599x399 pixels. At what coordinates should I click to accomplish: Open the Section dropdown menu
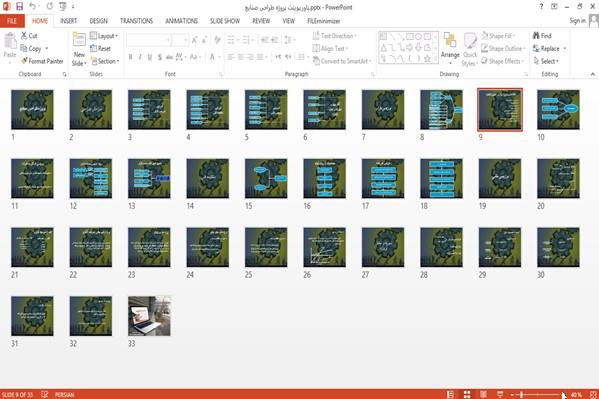(105, 61)
